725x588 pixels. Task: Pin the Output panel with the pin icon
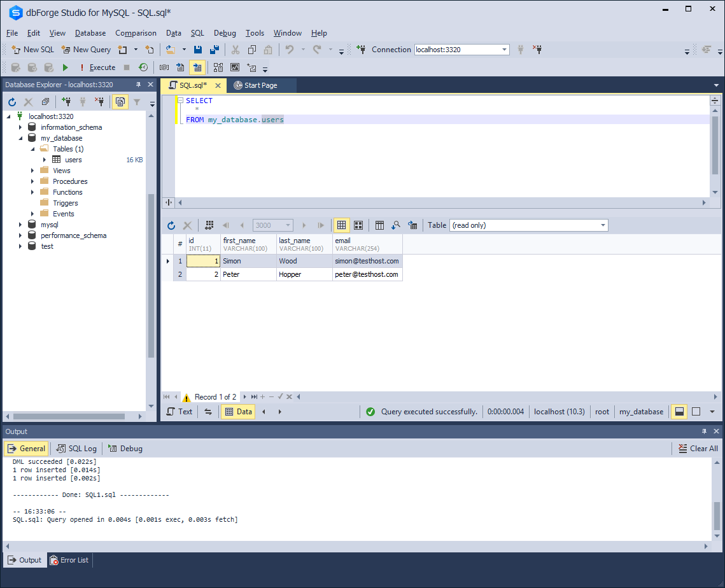704,431
